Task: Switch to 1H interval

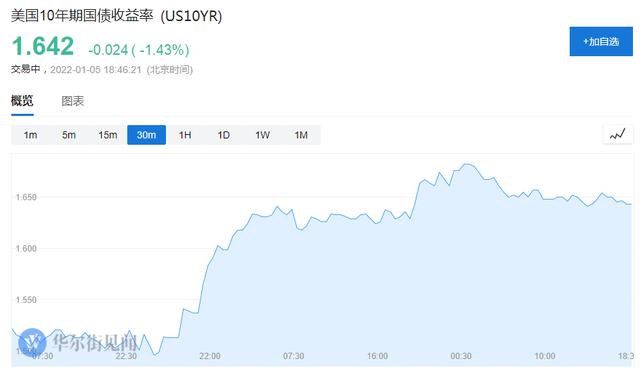Action: (185, 135)
